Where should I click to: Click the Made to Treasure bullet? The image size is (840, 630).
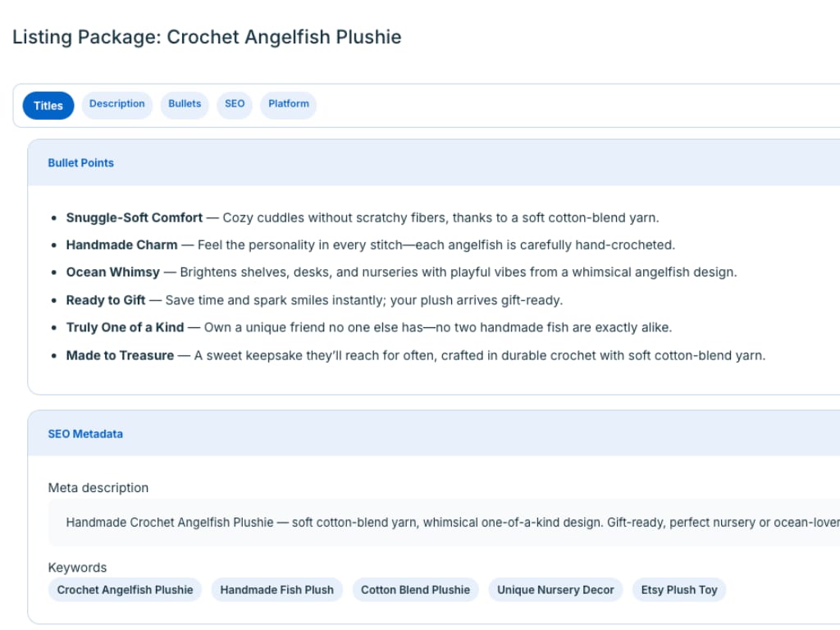415,355
